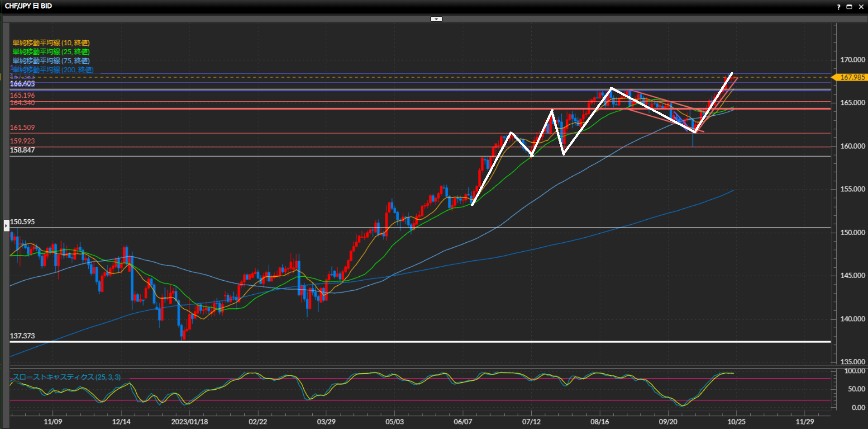This screenshot has height=429, width=868.
Task: Select the red horizontal line labeled 159.923
Action: (407, 147)
